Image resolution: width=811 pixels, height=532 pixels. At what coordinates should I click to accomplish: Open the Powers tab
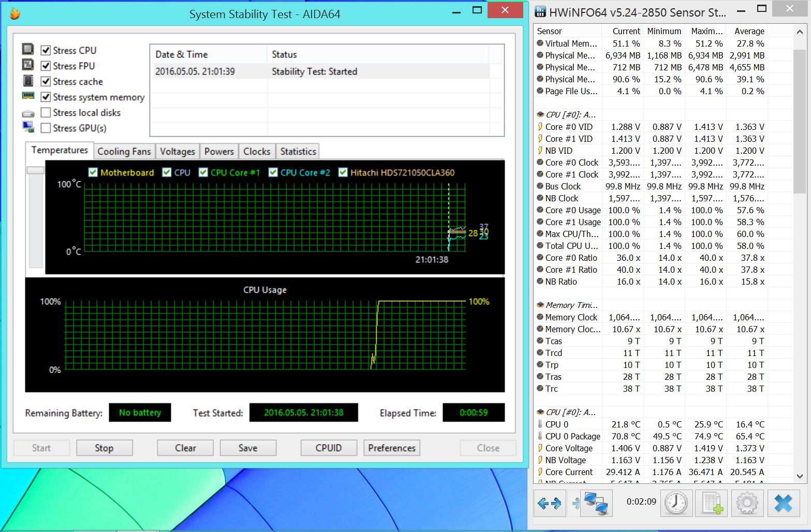219,152
